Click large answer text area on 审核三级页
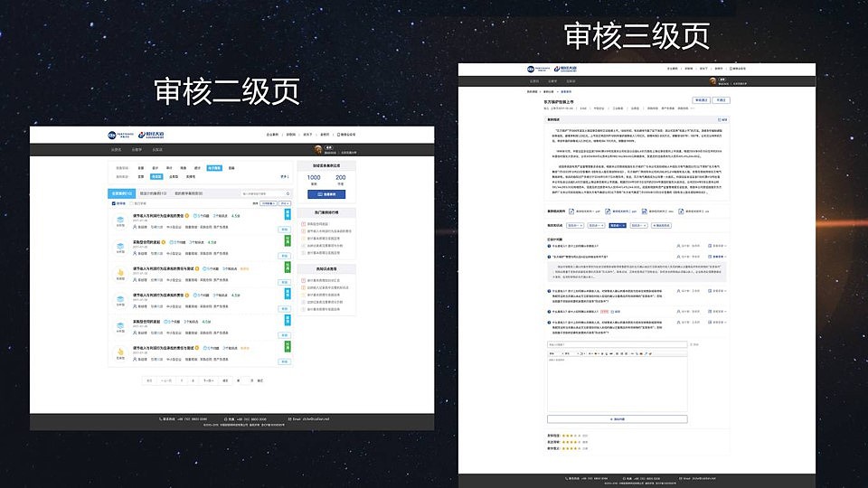 (618, 385)
